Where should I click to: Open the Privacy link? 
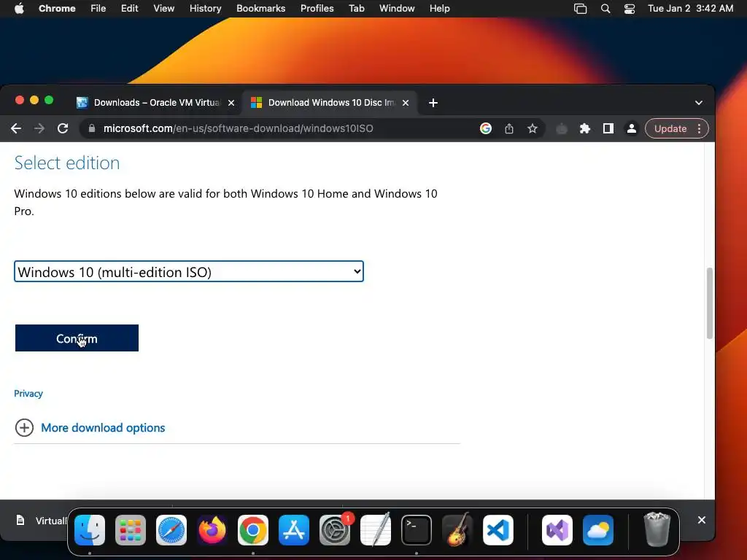28,394
